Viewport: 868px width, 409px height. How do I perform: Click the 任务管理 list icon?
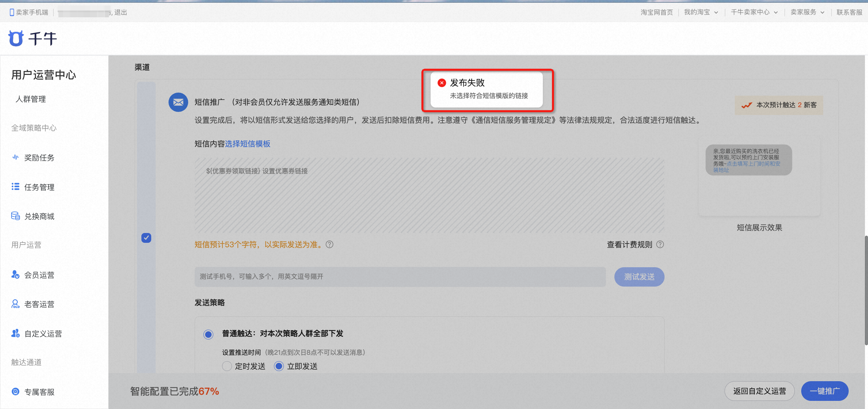click(16, 187)
